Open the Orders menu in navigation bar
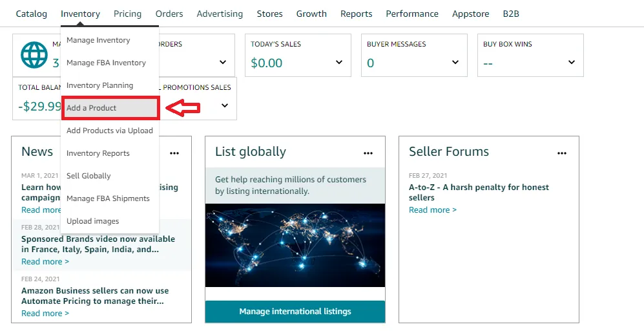The image size is (644, 331). (x=169, y=14)
